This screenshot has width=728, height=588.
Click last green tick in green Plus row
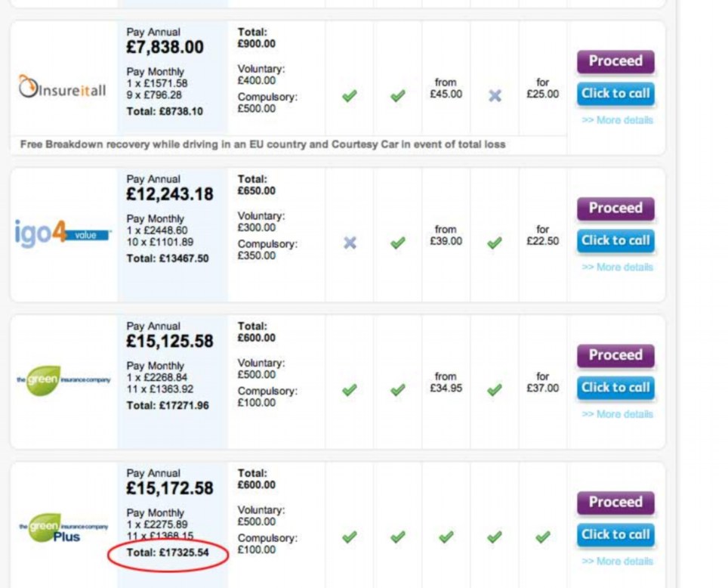[543, 537]
